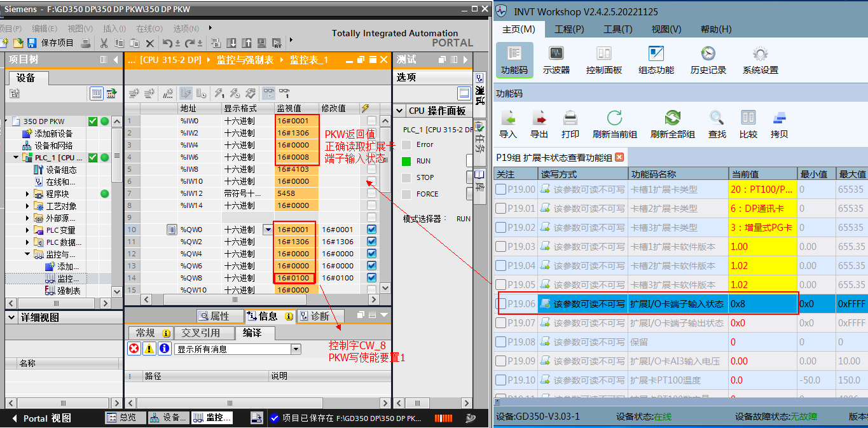Expand the 工艺对象 tree node

point(27,206)
